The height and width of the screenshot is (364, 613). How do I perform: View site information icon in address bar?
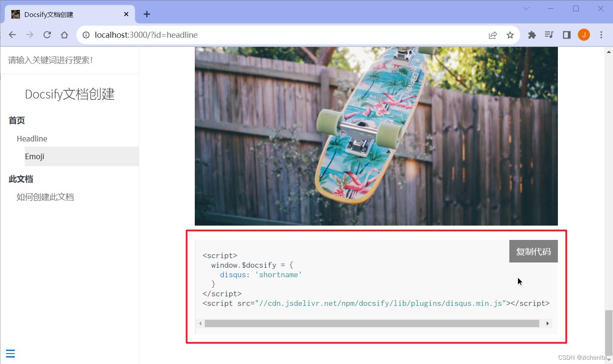86,35
